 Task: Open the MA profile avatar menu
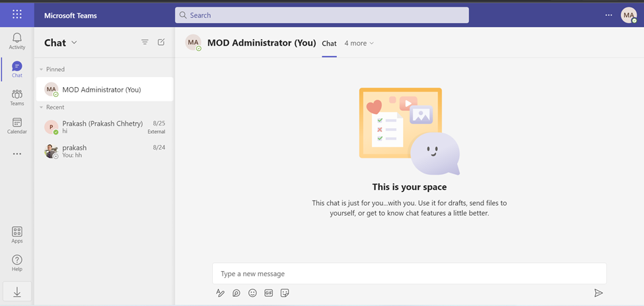tap(628, 15)
